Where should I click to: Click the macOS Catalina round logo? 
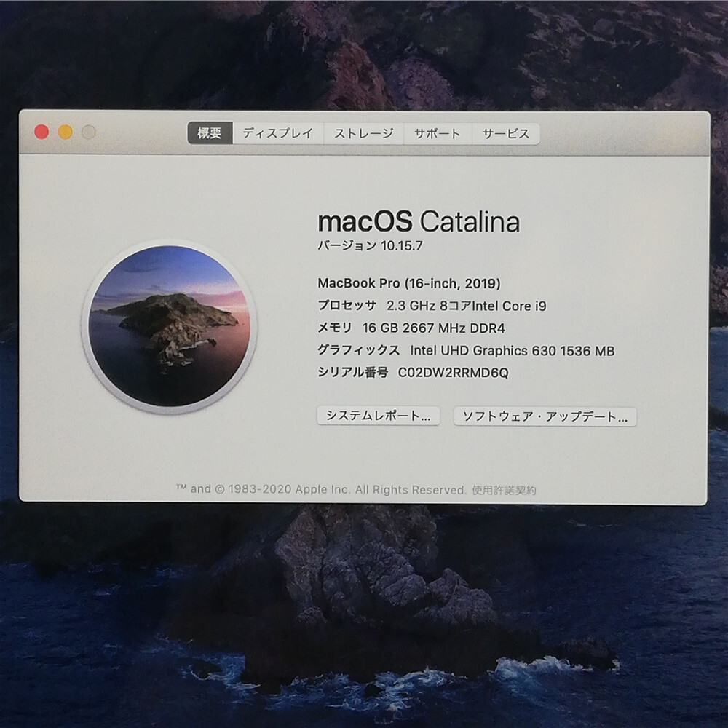[x=170, y=326]
